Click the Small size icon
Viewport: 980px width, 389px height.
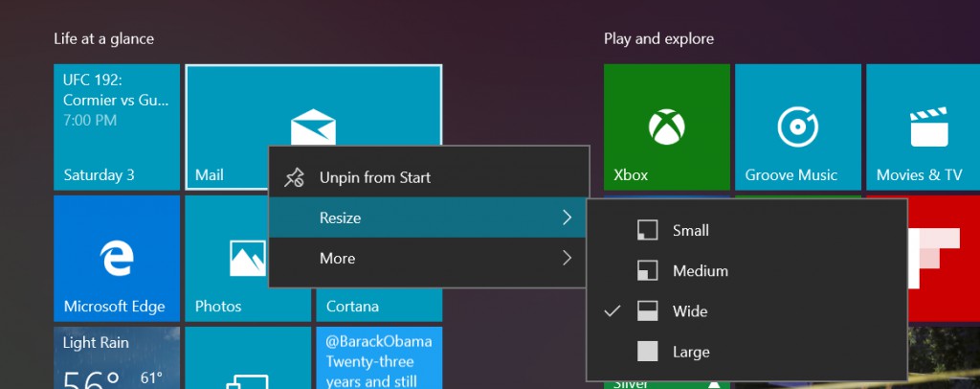point(648,230)
